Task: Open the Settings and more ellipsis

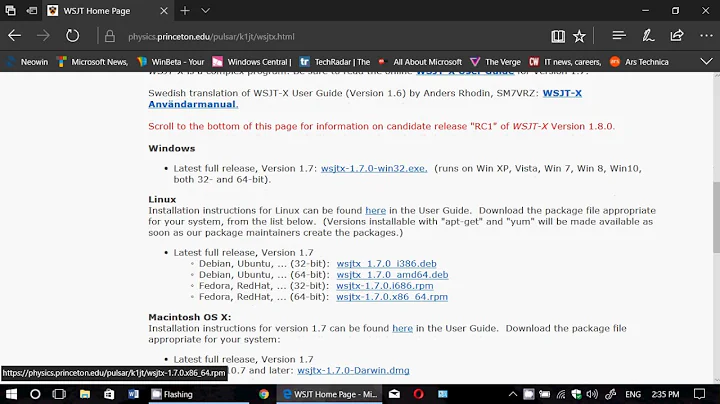Action: pos(706,35)
